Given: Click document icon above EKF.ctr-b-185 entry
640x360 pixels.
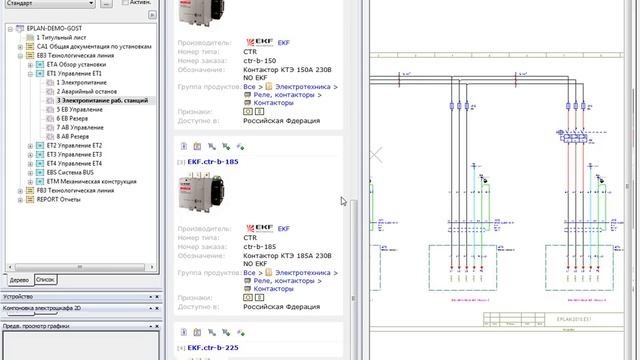Looking at the screenshot, I should pyautogui.click(x=184, y=146).
